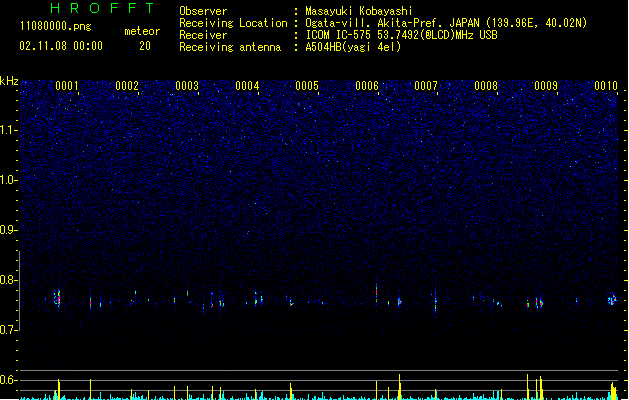
Task: Click time marker 0008
Action: tap(486, 86)
